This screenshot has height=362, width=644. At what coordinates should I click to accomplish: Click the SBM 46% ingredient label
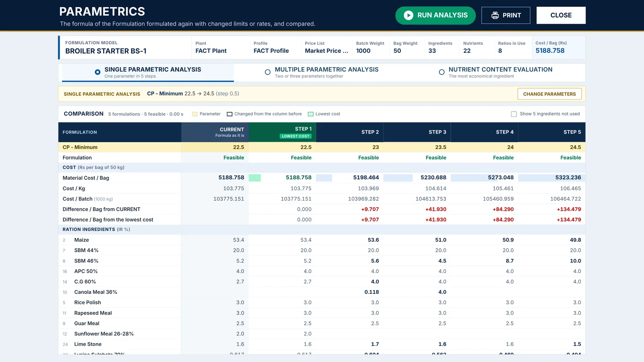86,261
